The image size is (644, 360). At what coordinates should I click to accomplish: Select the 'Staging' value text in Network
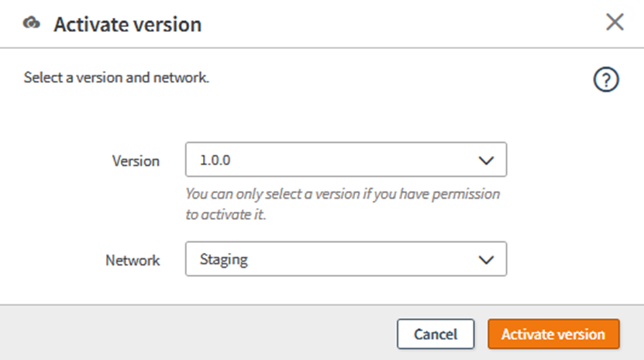click(223, 260)
